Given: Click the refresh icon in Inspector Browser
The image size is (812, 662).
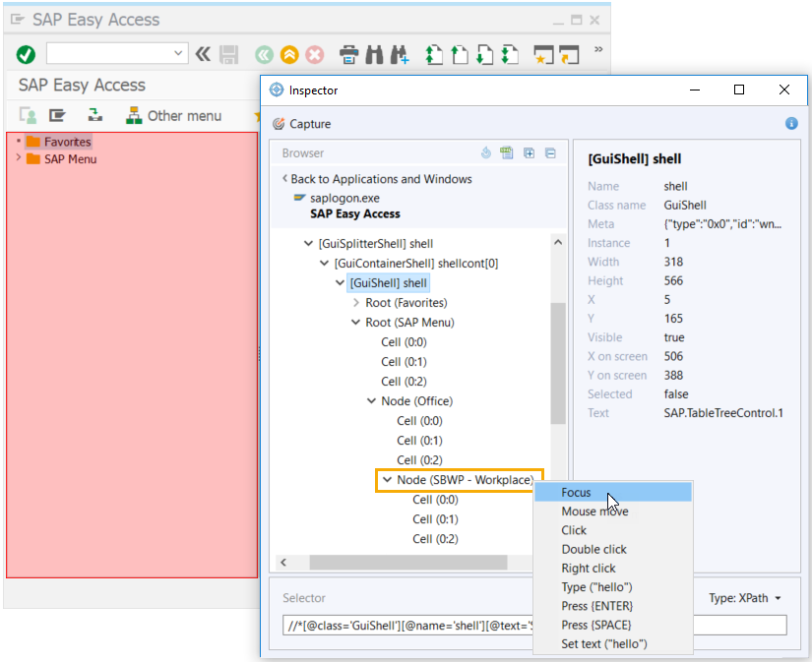Looking at the screenshot, I should (486, 152).
